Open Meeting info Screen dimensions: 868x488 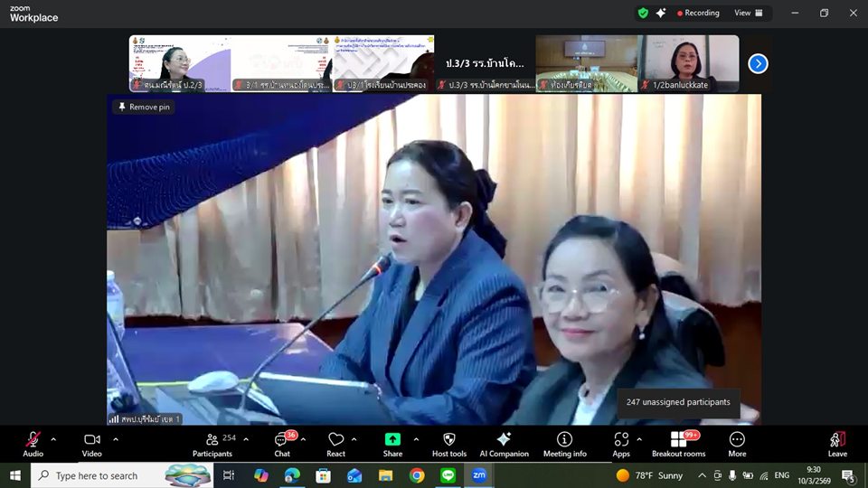(564, 444)
